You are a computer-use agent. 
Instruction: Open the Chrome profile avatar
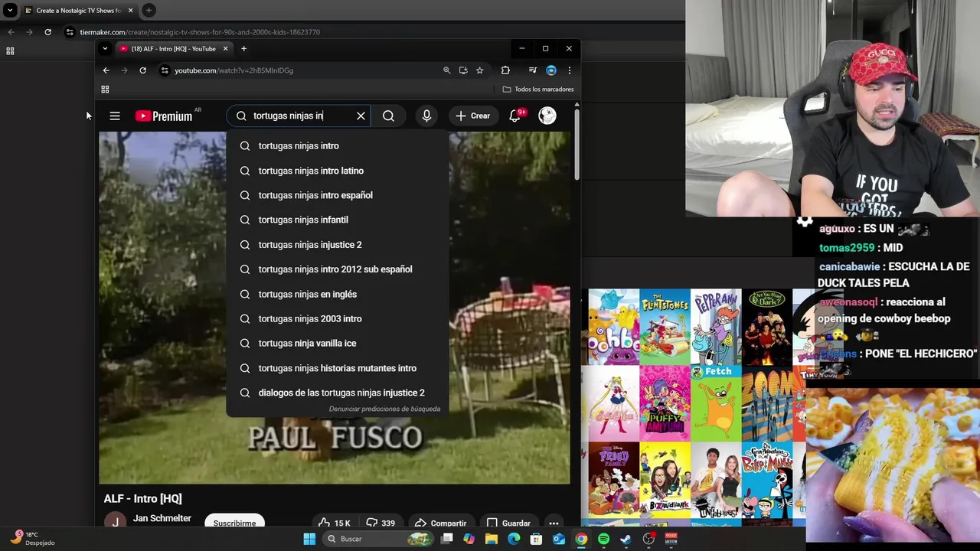[x=551, y=70]
